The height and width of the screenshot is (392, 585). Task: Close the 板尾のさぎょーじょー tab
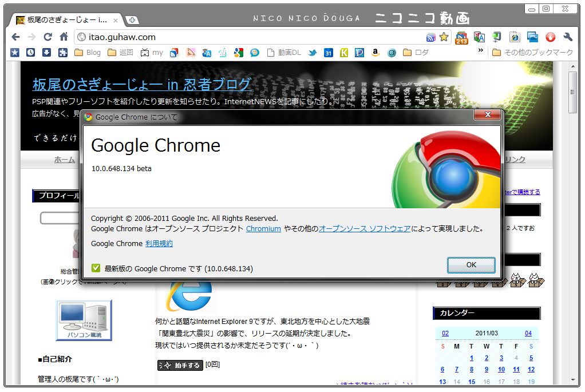[116, 21]
